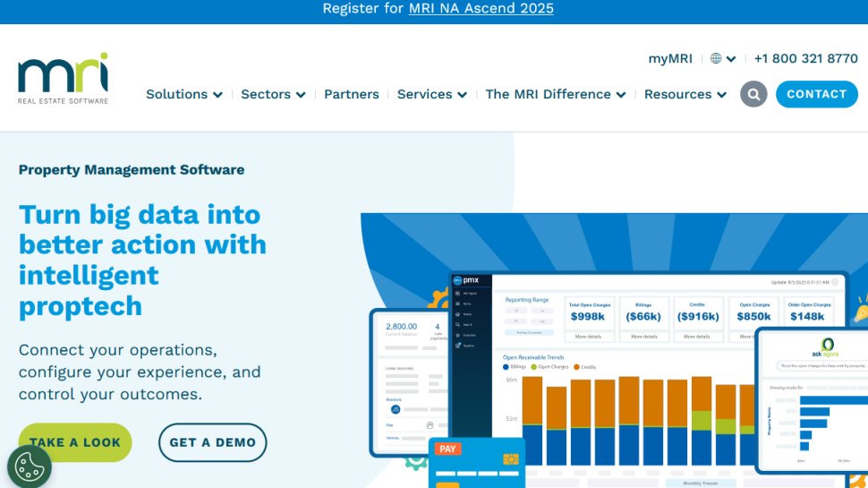The width and height of the screenshot is (868, 488).
Task: Expand the Services menu chevron
Action: point(463,95)
